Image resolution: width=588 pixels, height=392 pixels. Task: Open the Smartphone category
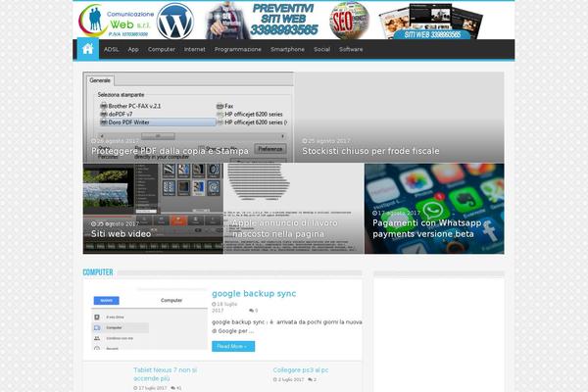point(287,49)
